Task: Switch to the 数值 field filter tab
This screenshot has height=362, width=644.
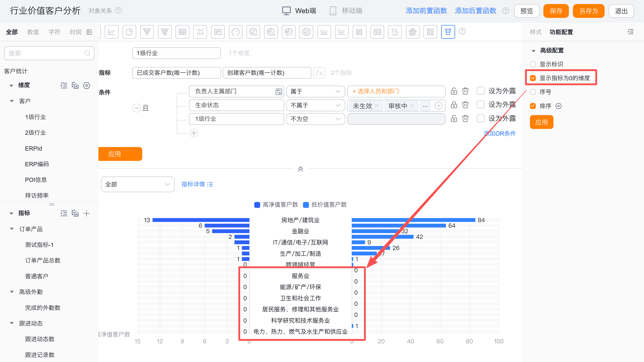Action: tap(33, 32)
